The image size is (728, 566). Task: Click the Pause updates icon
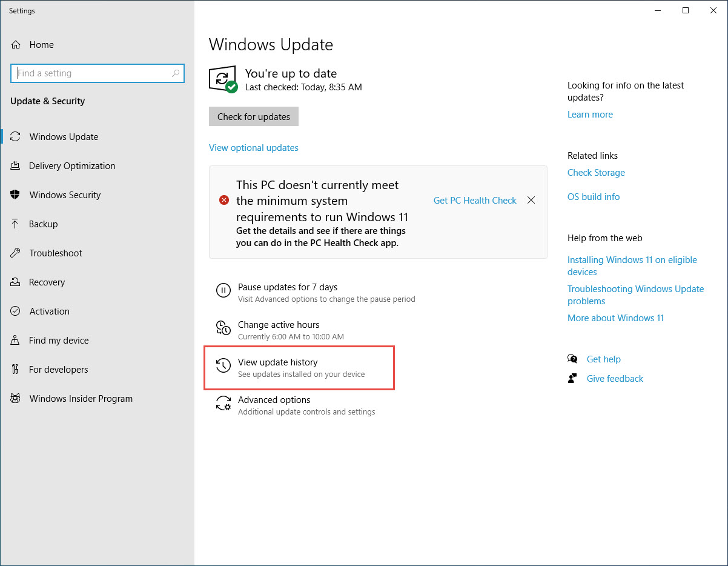[x=223, y=291]
